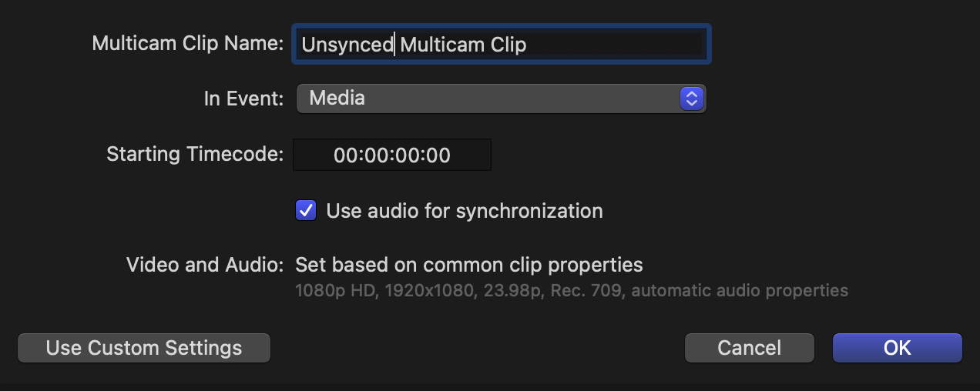
Task: Click the "Starting Timecode:" label
Action: (196, 154)
